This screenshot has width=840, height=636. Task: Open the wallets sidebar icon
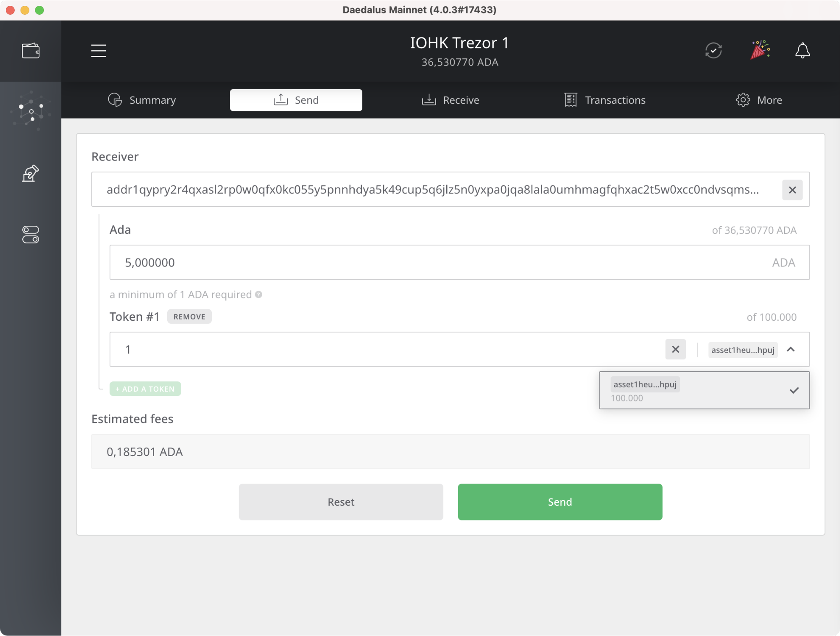click(31, 51)
